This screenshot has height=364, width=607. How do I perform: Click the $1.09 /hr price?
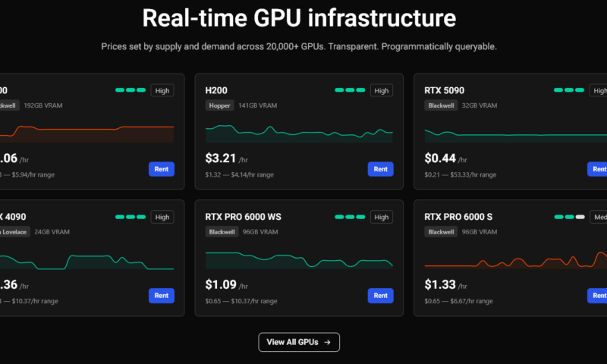pos(226,284)
